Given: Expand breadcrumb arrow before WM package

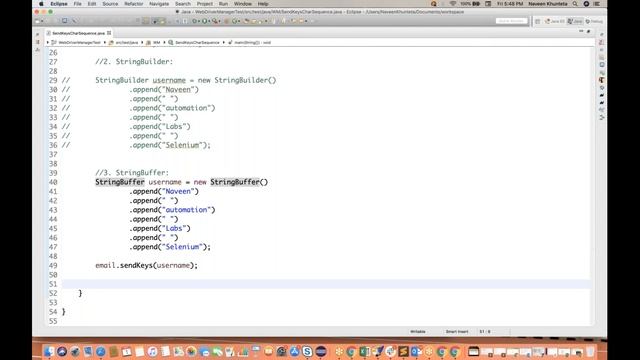Looking at the screenshot, I should [x=142, y=42].
